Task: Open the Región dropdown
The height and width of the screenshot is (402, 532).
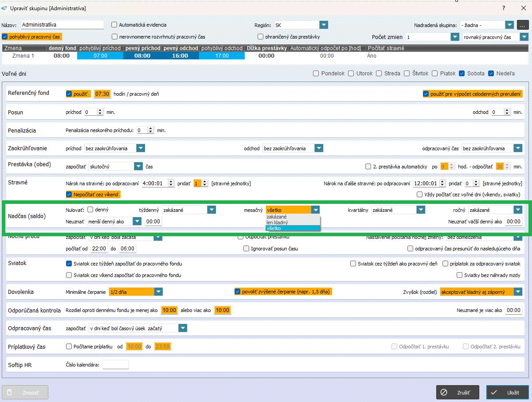Action: click(324, 25)
